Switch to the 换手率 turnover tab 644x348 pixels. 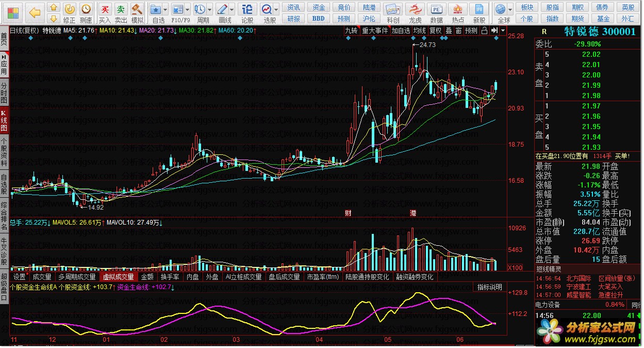pos(170,277)
